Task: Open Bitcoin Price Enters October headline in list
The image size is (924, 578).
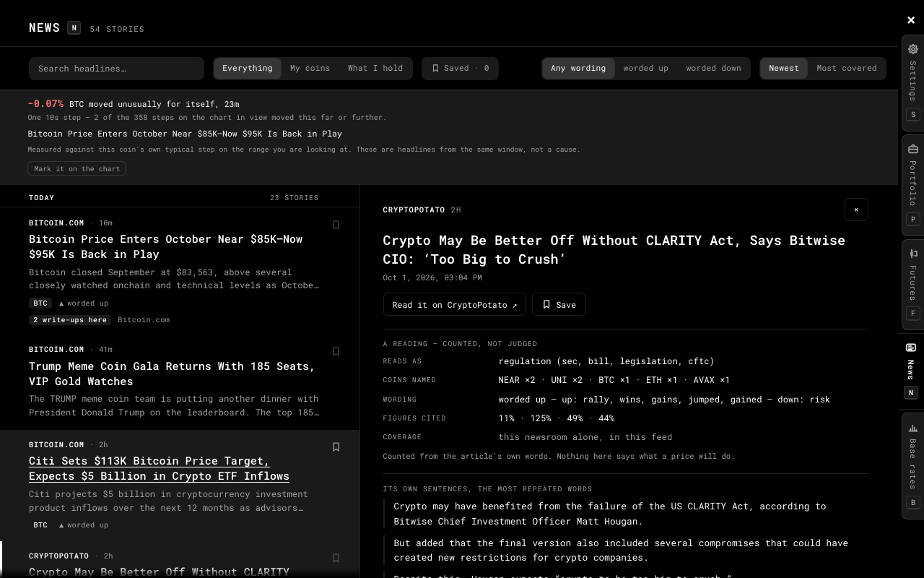Action: (x=165, y=246)
